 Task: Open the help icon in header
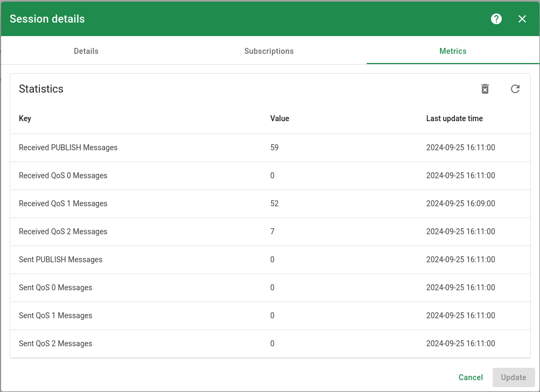click(x=496, y=19)
